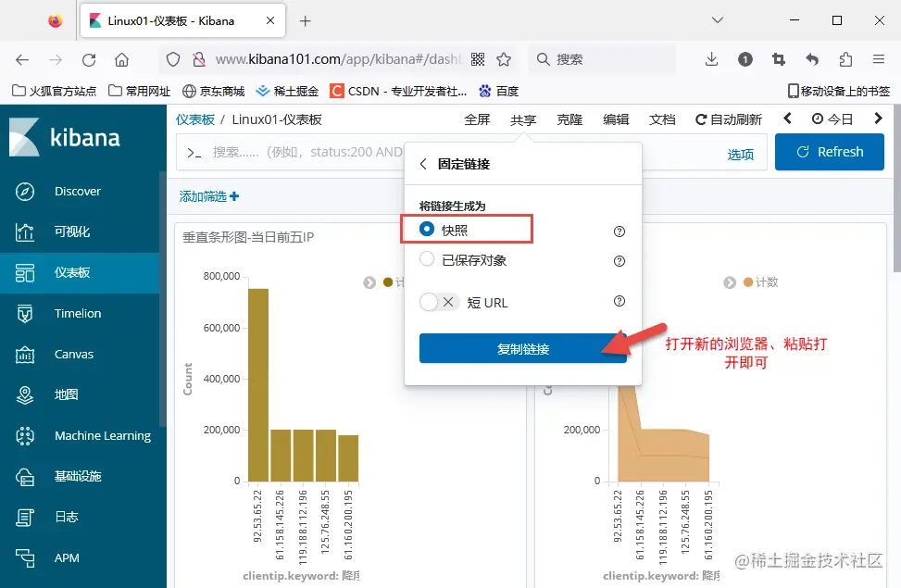
Task: Open the QR code icon in address bar
Action: (x=478, y=59)
